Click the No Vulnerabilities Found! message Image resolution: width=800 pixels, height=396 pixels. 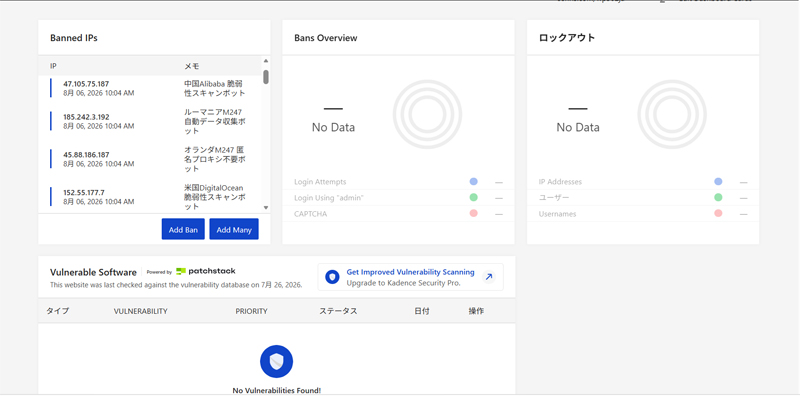(x=277, y=390)
